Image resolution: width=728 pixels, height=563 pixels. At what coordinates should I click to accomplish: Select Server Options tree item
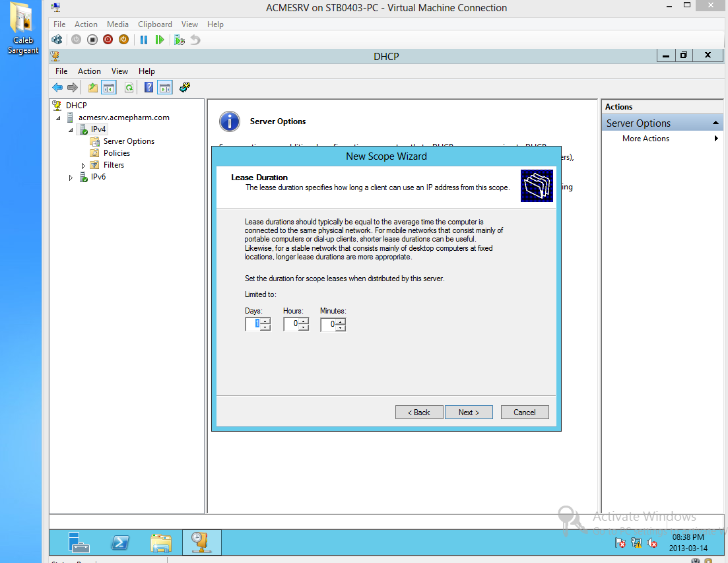pos(129,141)
